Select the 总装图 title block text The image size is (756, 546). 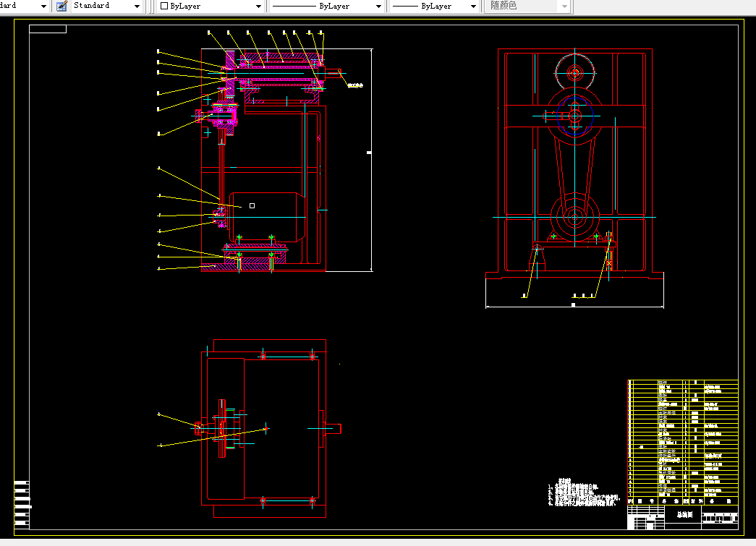[x=684, y=515]
